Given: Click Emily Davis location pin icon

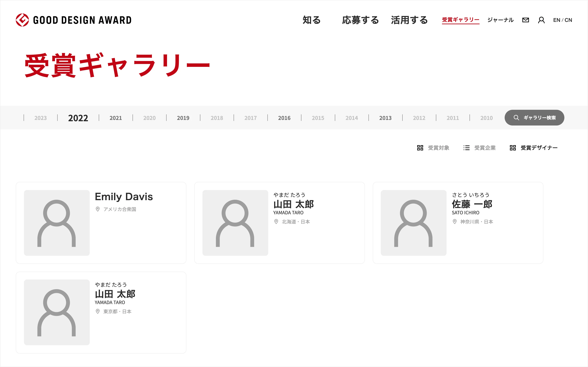Looking at the screenshot, I should (x=98, y=209).
